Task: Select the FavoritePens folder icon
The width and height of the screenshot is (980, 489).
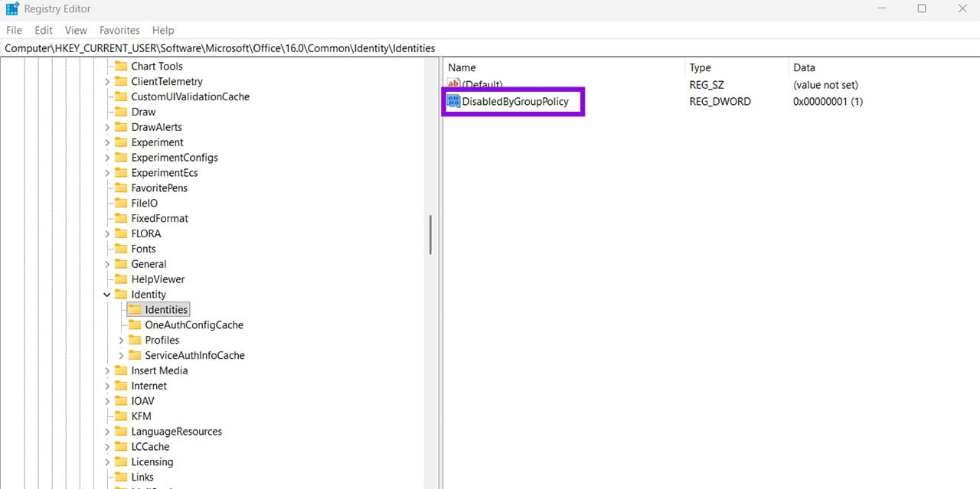Action: pos(121,187)
